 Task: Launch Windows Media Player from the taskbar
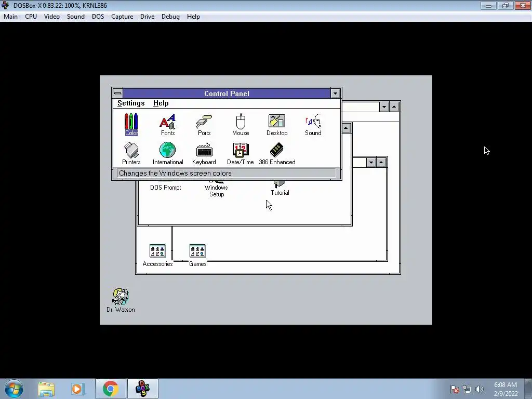(78, 389)
